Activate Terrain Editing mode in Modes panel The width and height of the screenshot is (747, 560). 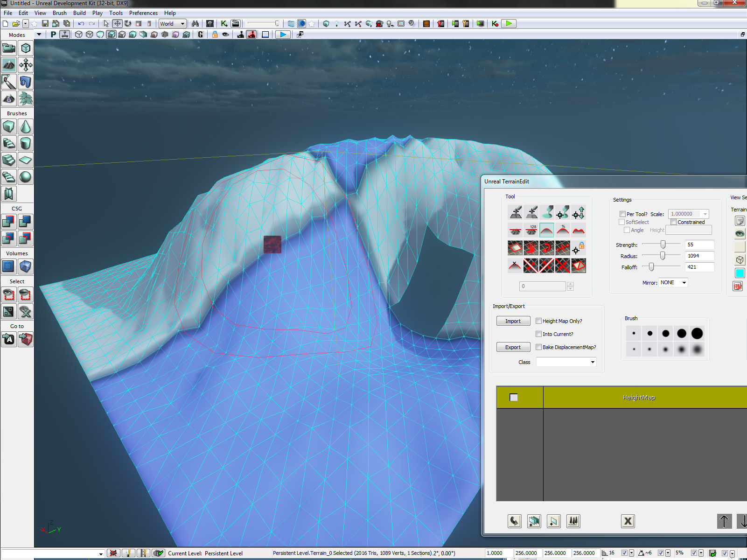9,65
